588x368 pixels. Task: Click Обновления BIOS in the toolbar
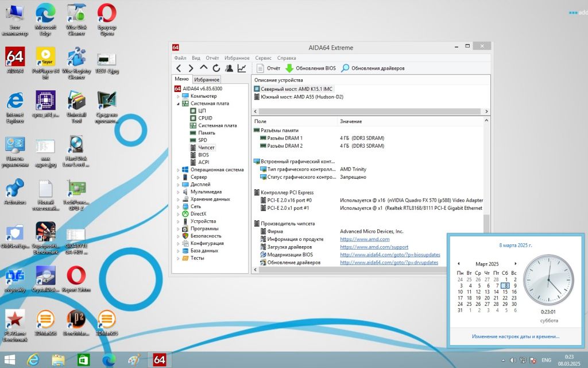point(311,68)
